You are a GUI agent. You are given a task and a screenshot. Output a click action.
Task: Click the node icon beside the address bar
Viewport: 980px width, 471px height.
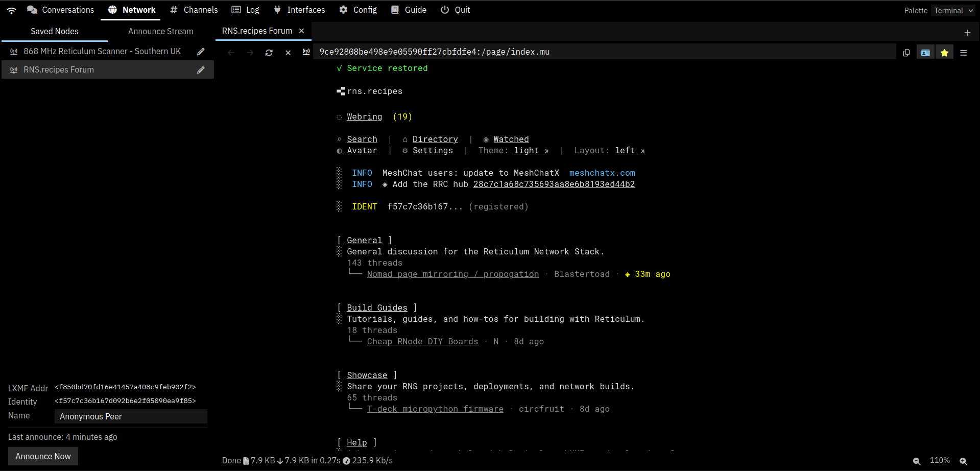tap(306, 52)
